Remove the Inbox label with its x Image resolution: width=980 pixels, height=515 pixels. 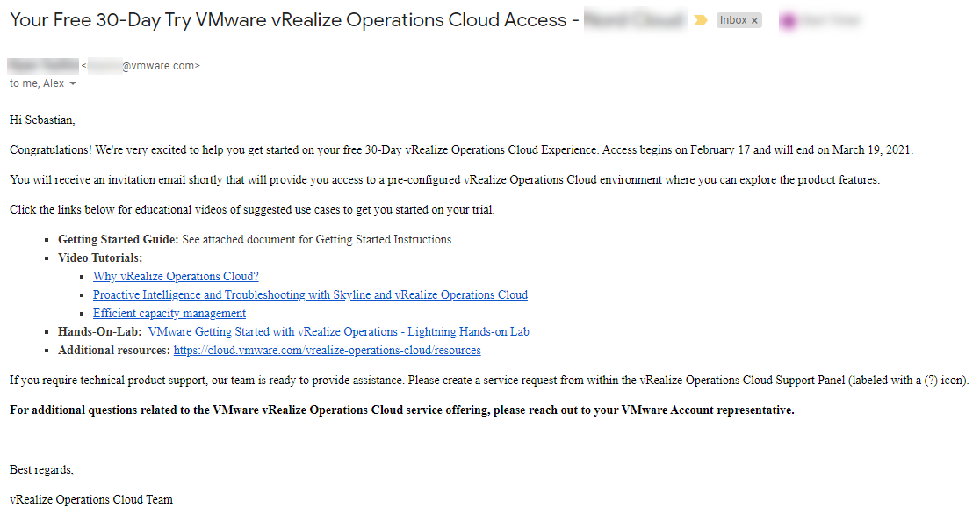pyautogui.click(x=754, y=21)
